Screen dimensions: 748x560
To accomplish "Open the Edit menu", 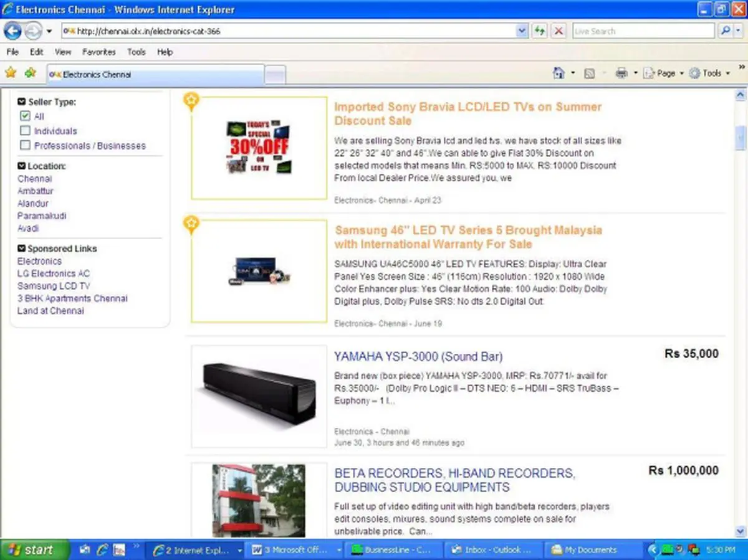I will tap(37, 52).
